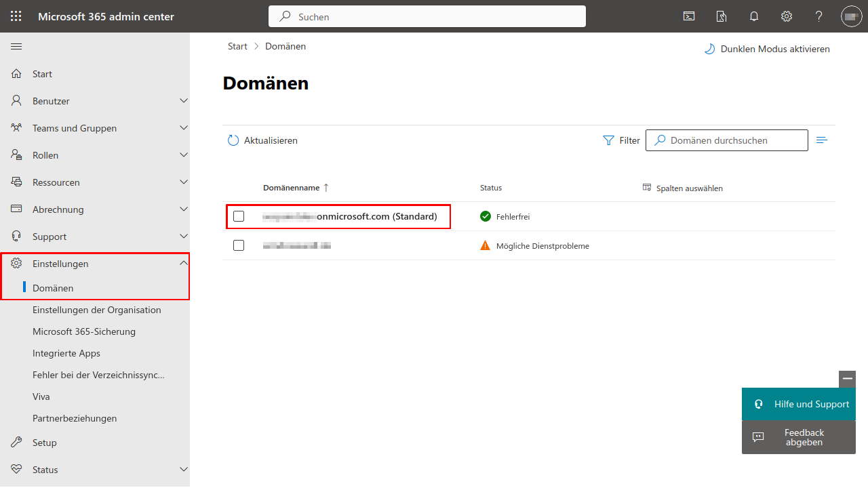
Task: Click Mögliche Dienstprobleme status text
Action: click(542, 246)
